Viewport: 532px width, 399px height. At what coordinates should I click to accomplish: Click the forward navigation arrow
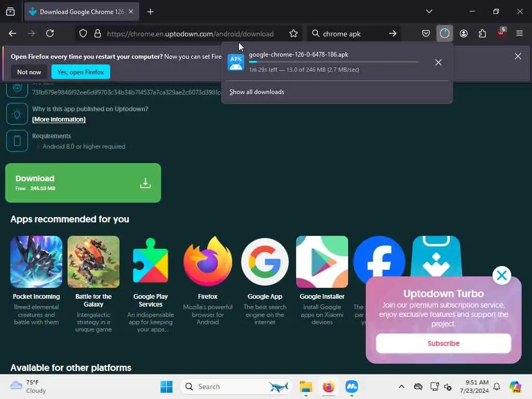click(31, 33)
